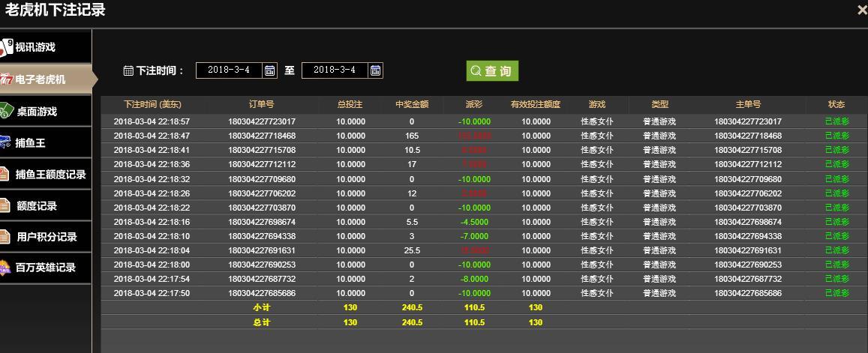
Task: Select order number 180304227723017 in first row
Action: (262, 121)
